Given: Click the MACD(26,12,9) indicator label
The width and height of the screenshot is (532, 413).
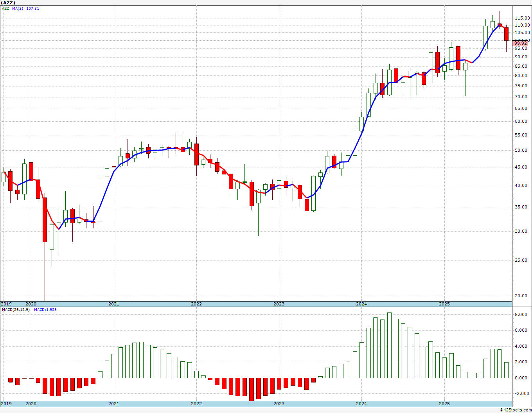Looking at the screenshot, I should [x=16, y=310].
